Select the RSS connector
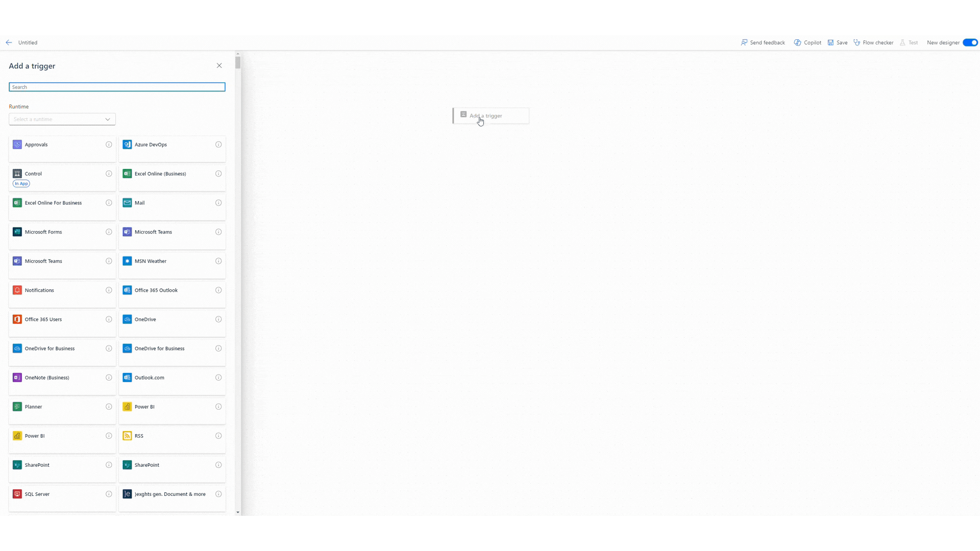Screen dimensions: 980x551 click(172, 440)
